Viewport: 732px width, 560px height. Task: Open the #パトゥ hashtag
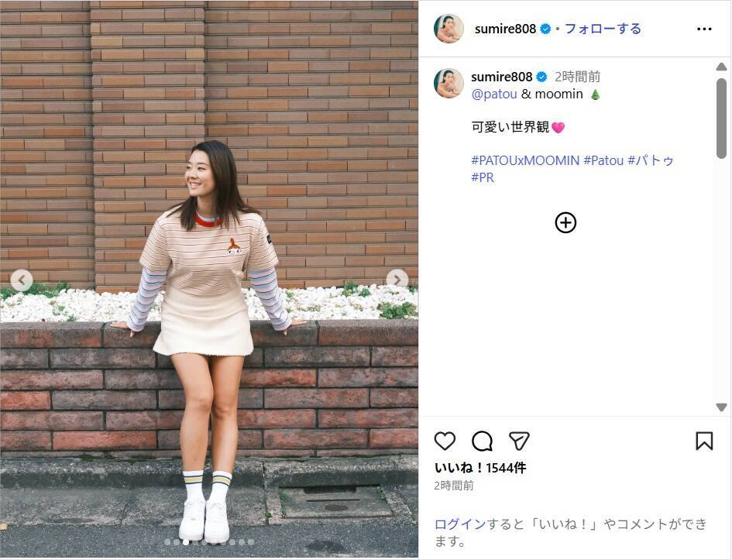[651, 160]
